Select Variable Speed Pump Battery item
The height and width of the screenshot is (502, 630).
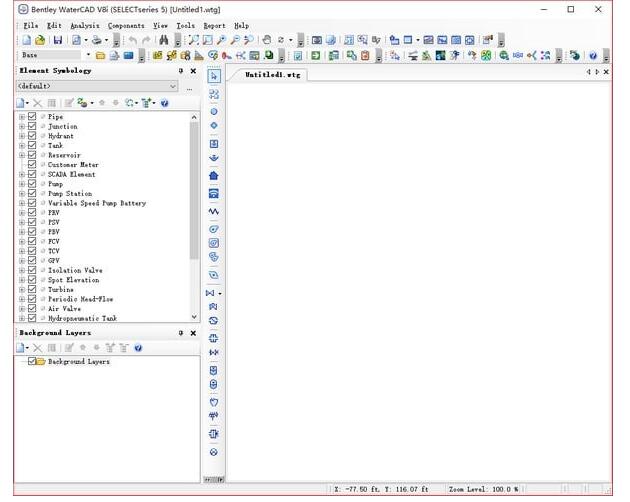pos(97,203)
